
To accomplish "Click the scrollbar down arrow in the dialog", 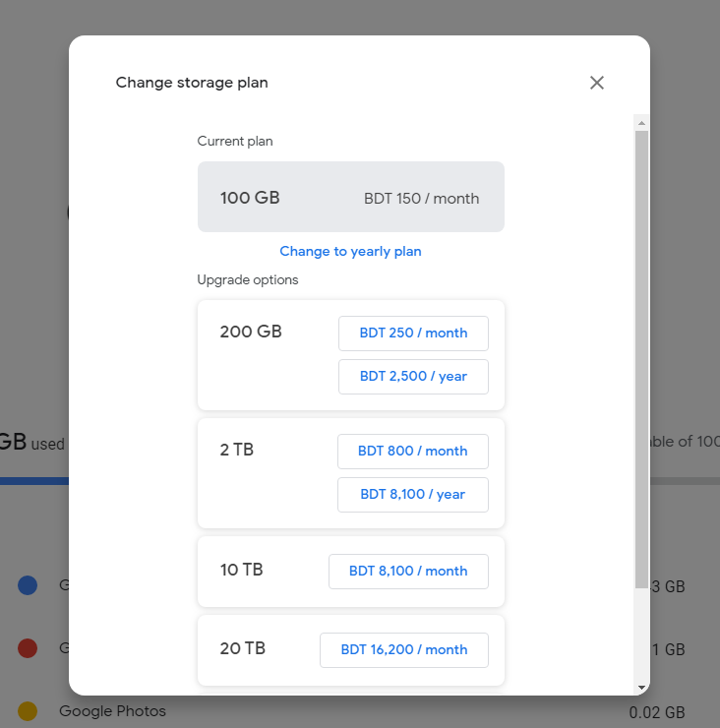I will 641,687.
